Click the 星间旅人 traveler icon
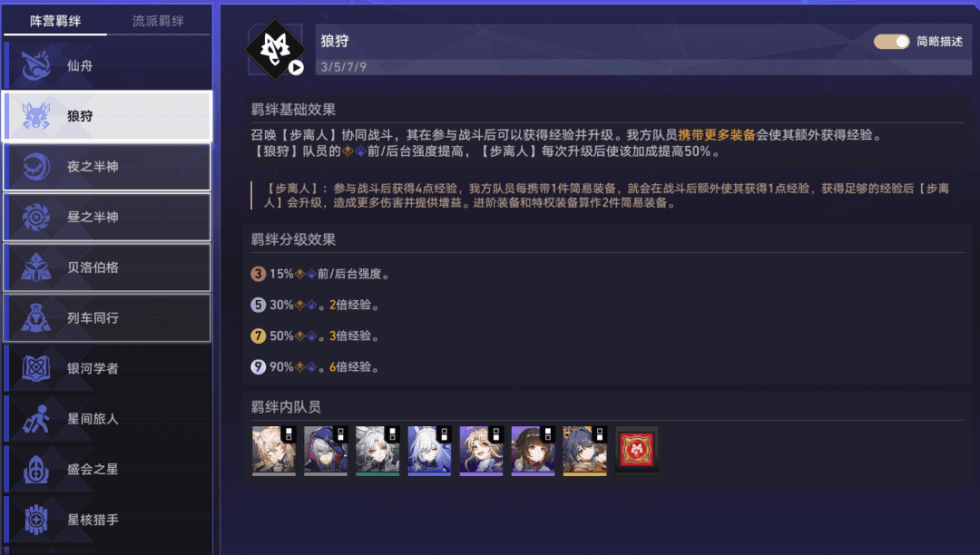980x555 pixels. (x=35, y=419)
